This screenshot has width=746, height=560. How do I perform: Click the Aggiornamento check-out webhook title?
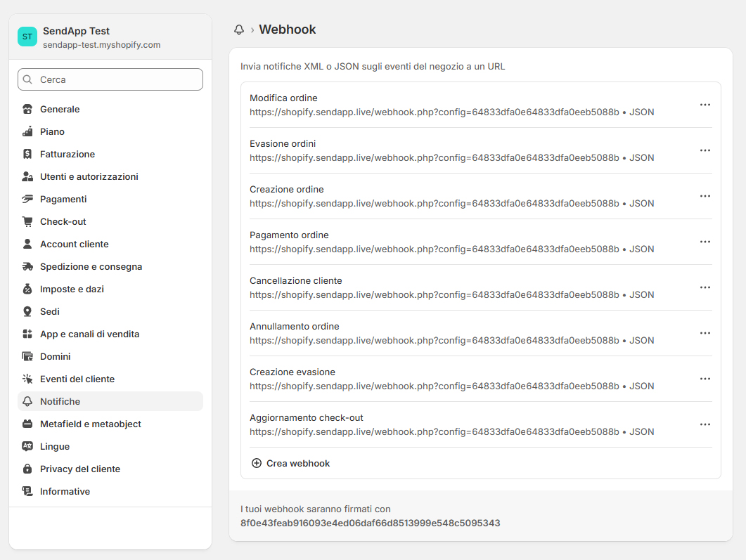point(307,417)
